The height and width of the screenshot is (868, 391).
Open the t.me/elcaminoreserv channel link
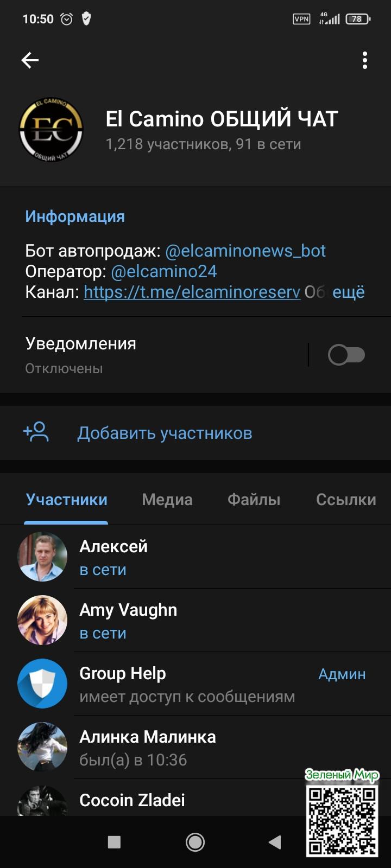click(192, 292)
